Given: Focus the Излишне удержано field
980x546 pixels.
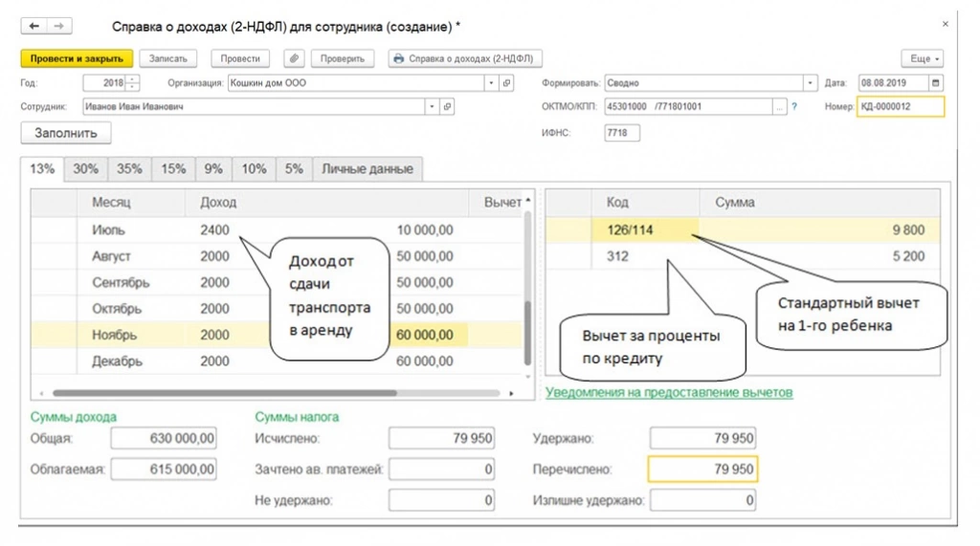Looking at the screenshot, I should 702,500.
